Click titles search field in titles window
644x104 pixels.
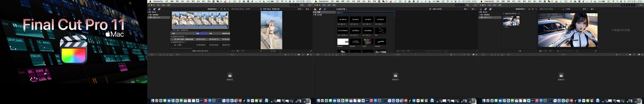(366, 12)
